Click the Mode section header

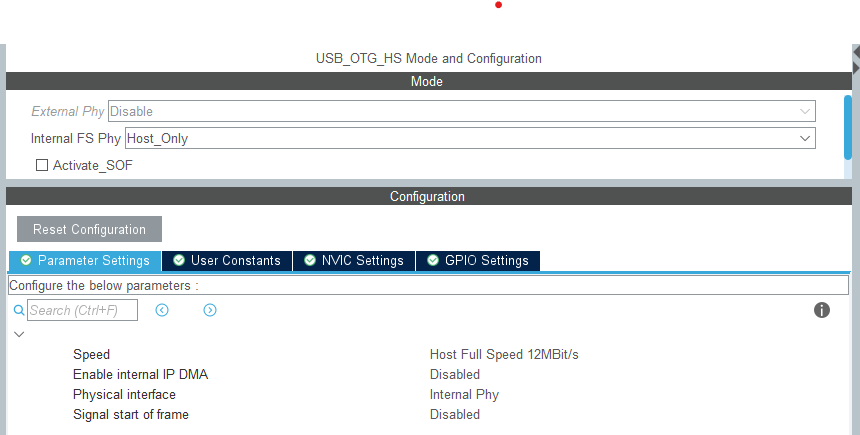click(x=429, y=81)
